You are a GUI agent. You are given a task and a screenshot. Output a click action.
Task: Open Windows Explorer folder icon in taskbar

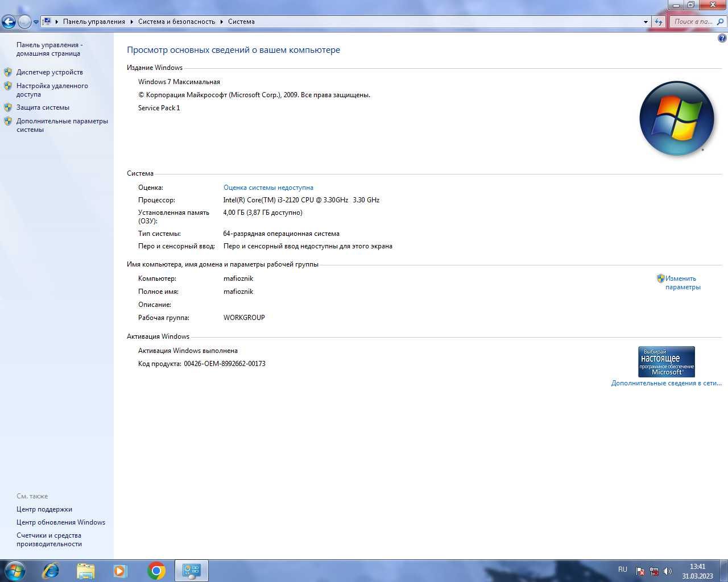pos(86,571)
